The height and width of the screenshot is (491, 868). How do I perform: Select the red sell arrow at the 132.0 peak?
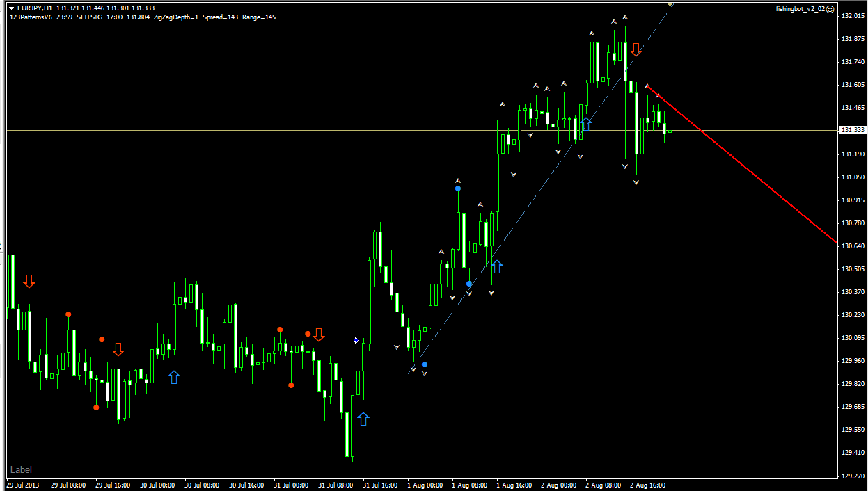636,49
